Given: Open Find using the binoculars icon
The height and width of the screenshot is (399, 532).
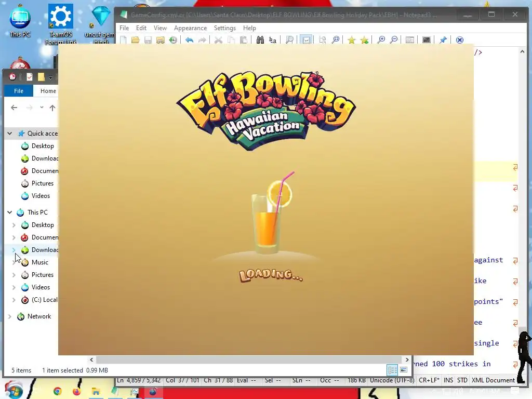Looking at the screenshot, I should point(260,40).
